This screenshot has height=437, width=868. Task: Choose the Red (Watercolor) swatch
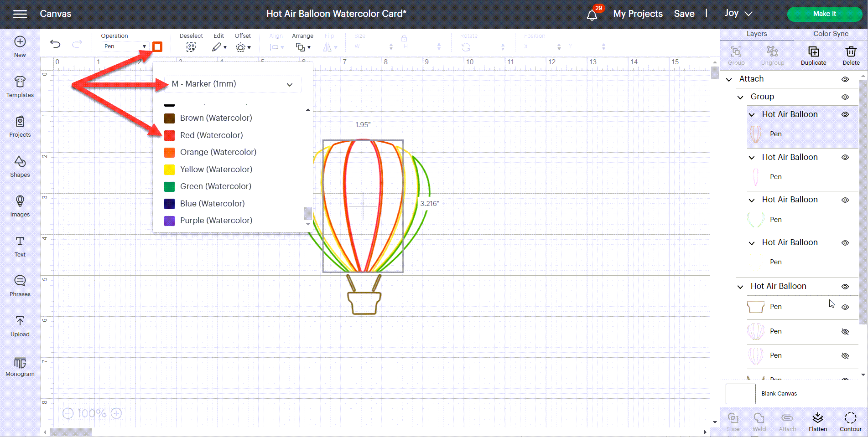pos(169,135)
